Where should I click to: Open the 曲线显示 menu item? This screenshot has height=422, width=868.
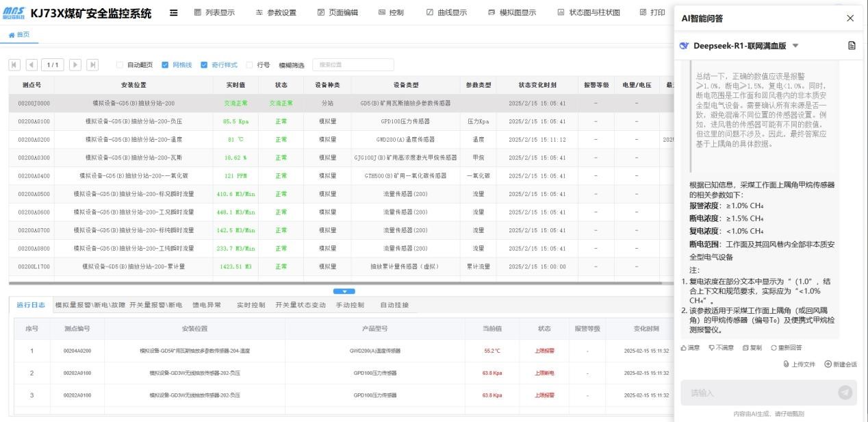[x=446, y=12]
